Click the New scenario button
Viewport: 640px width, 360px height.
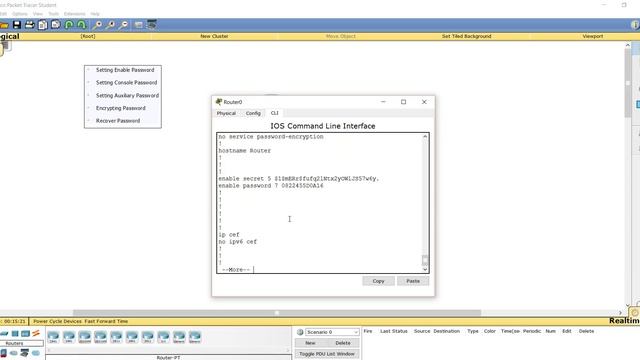(310, 343)
